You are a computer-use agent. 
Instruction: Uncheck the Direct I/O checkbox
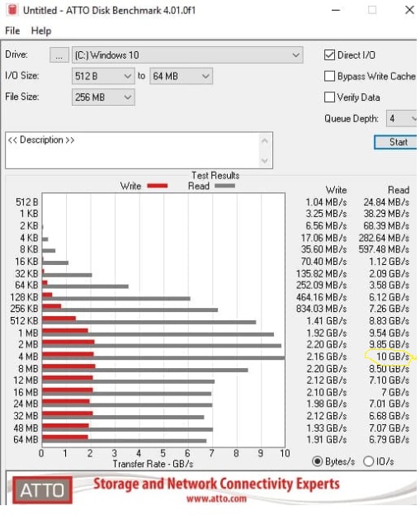pyautogui.click(x=329, y=55)
